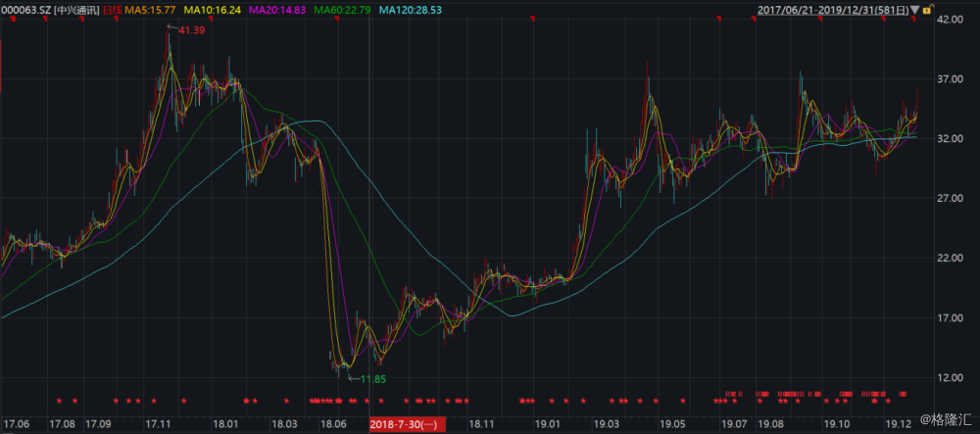Click the MA20:14.83 indicator label
The width and height of the screenshot is (980, 434).
(277, 11)
